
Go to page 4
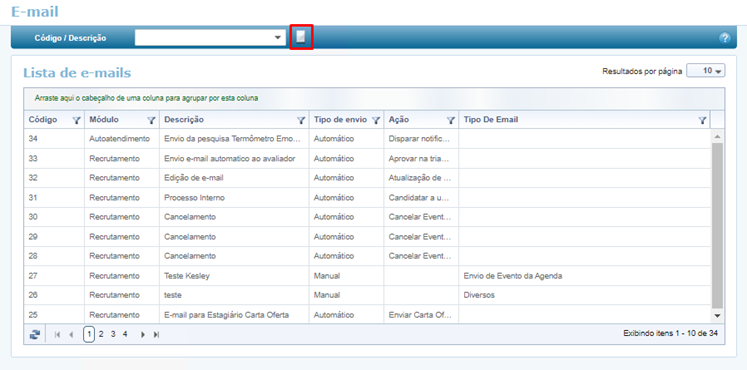[125, 334]
